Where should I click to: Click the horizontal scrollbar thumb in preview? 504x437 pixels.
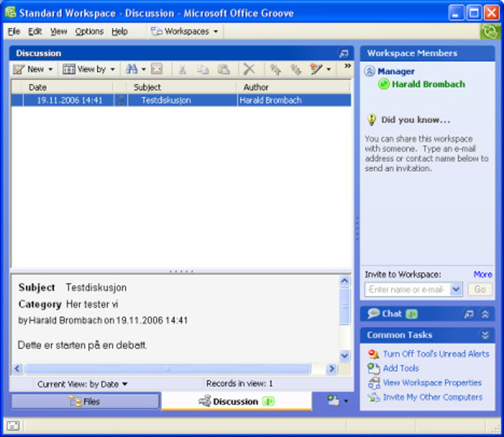pyautogui.click(x=167, y=369)
